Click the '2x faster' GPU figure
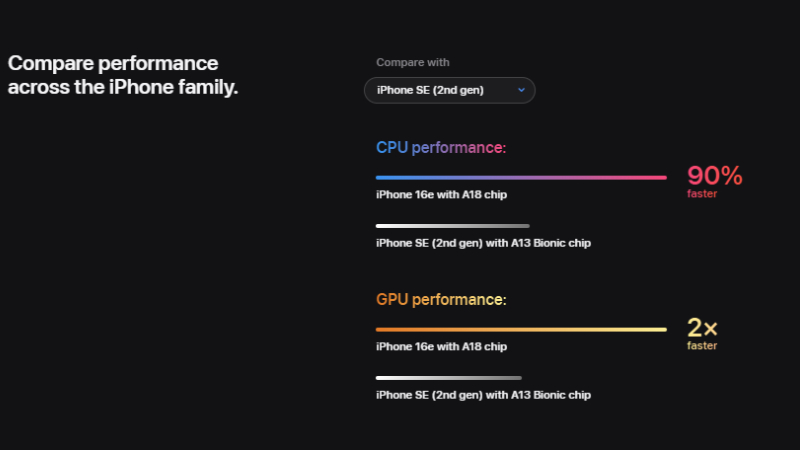The height and width of the screenshot is (450, 800). (702, 333)
